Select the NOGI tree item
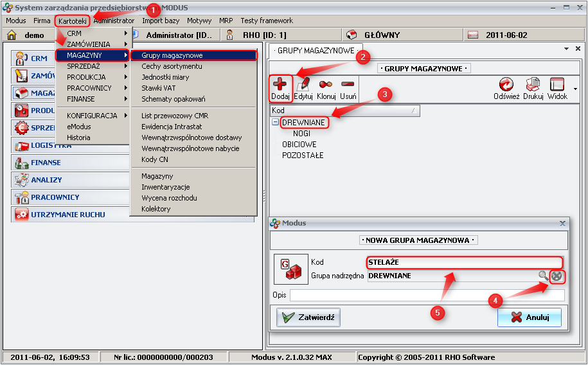Screen dimensions: 588x365 point(301,133)
